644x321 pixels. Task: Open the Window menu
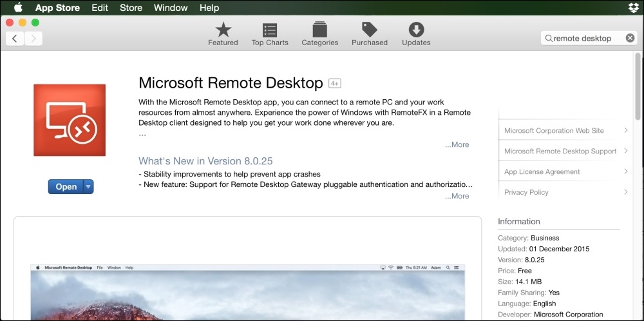coord(171,8)
